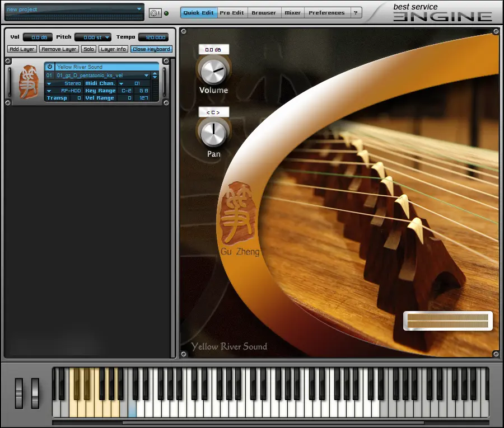Click the Remove Layer button
This screenshot has height=428, width=504.
[x=59, y=49]
